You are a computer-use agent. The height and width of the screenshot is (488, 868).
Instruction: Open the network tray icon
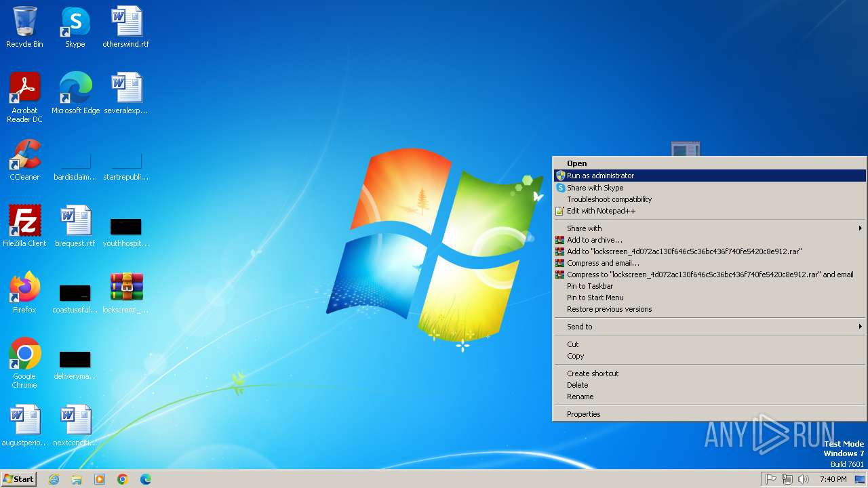(x=787, y=479)
